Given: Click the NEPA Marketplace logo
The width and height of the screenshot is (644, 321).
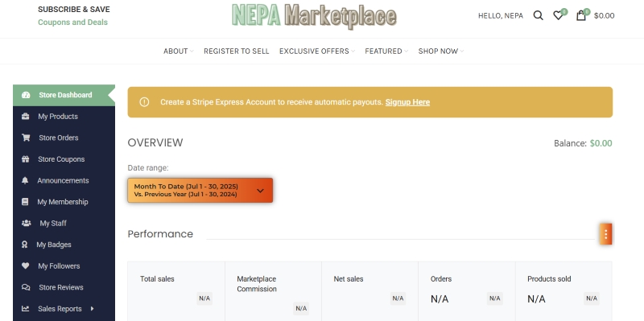Looking at the screenshot, I should point(314,16).
